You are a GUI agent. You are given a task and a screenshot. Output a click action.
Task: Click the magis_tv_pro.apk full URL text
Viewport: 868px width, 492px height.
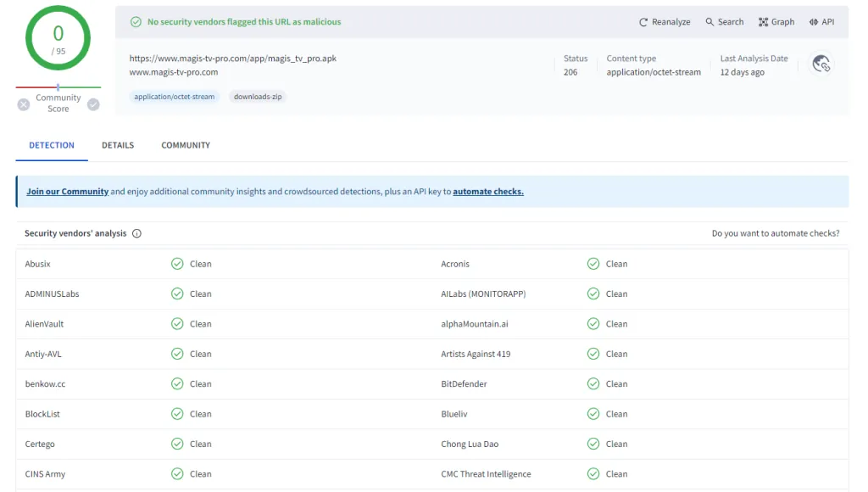(233, 59)
